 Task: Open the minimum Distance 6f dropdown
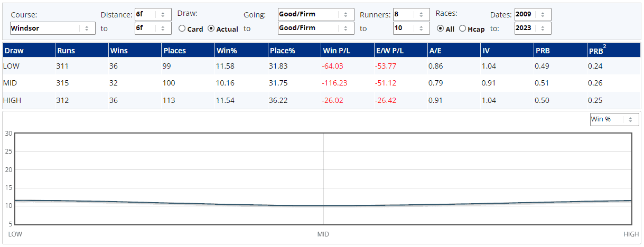pos(153,15)
